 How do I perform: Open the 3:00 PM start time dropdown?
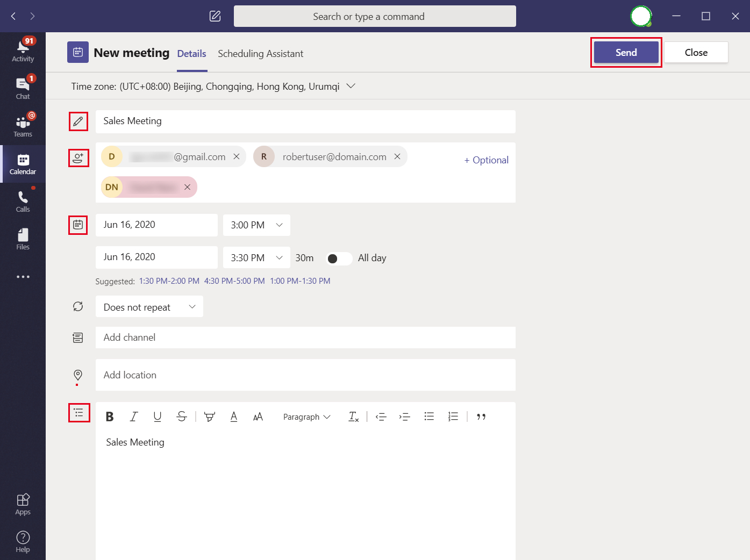coord(257,225)
